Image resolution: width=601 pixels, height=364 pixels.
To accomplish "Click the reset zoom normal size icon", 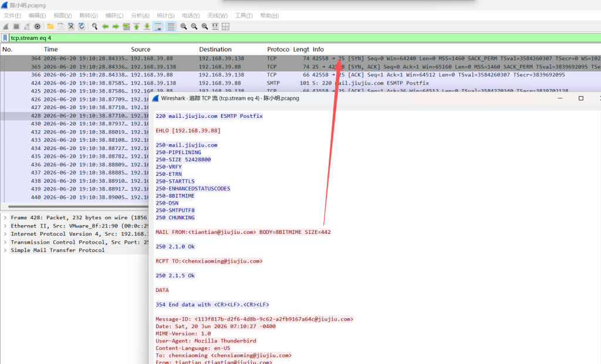I will 205,26.
